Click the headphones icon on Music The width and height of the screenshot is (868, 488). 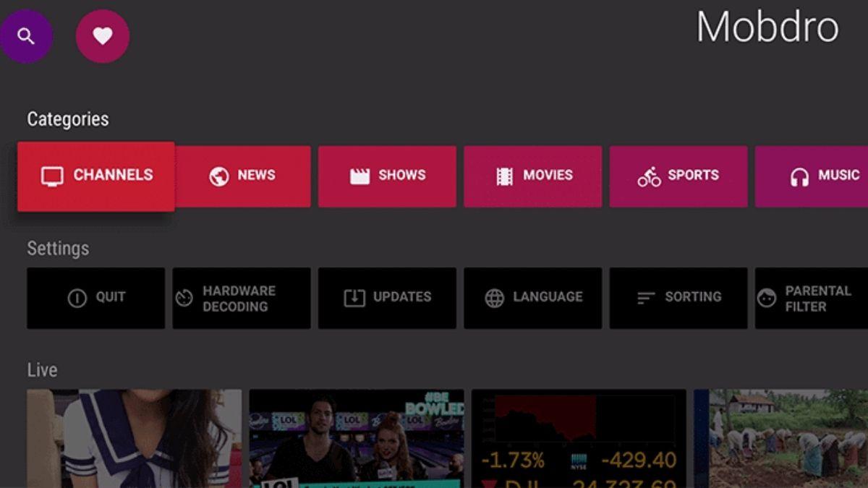pos(799,177)
